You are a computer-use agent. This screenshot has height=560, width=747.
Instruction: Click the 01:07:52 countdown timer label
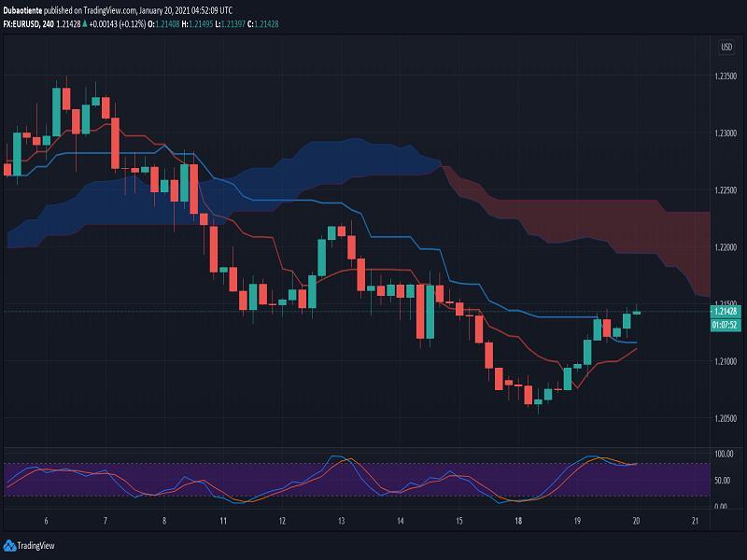point(726,325)
